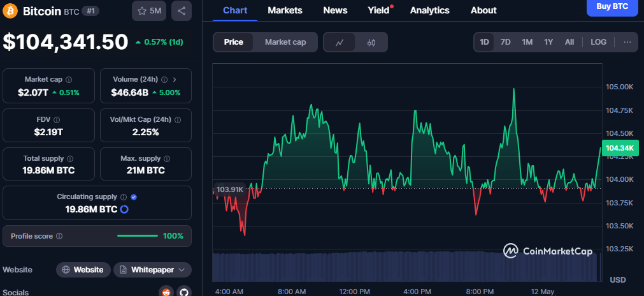Click the Vol/Mkt Cap (24h) info icon

[x=178, y=120]
